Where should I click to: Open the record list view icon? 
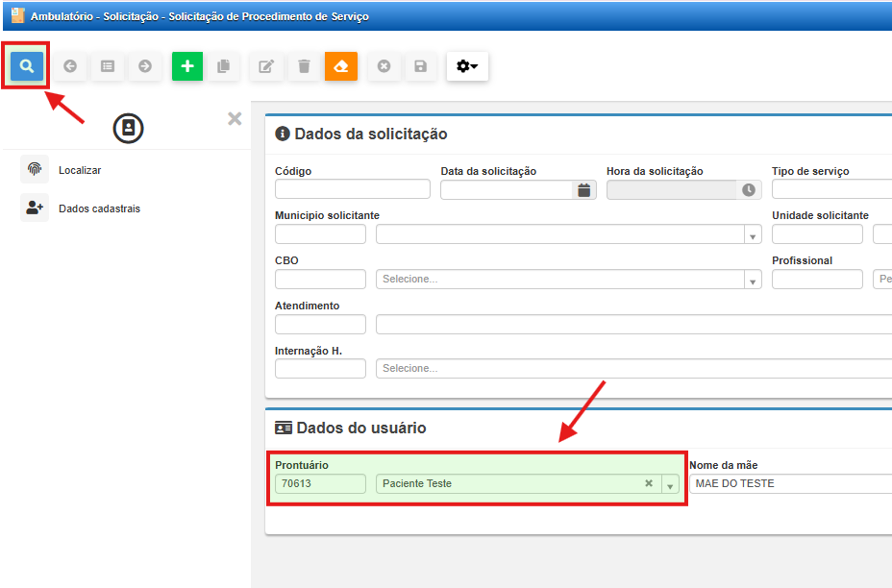(108, 66)
